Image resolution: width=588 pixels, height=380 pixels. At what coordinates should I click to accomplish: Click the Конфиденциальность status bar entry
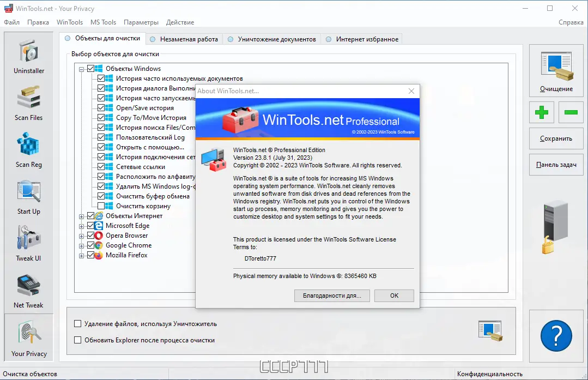tap(490, 374)
